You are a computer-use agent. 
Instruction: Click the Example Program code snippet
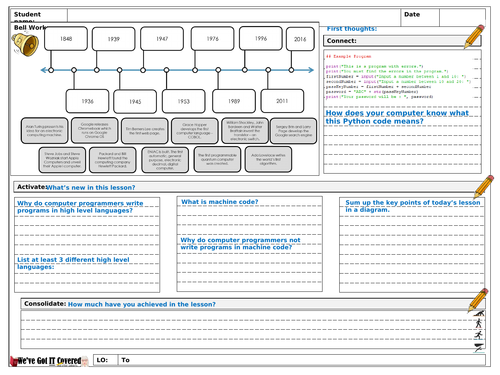[x=398, y=76]
